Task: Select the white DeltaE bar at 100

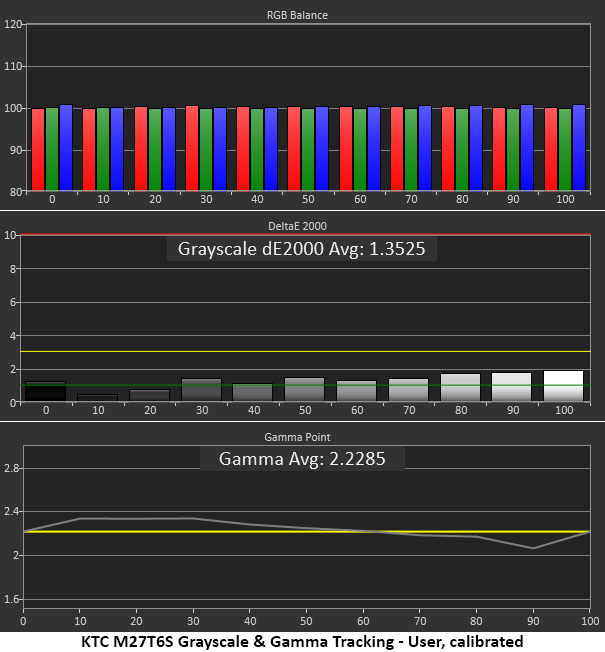Action: [563, 386]
